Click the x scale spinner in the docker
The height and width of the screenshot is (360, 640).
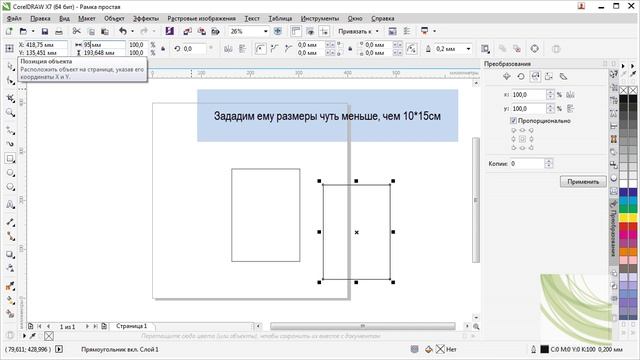550,95
